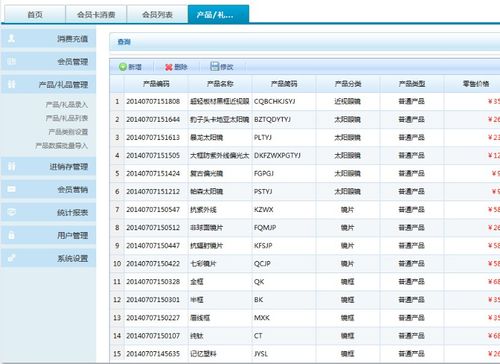Image resolution: width=500 pixels, height=364 pixels.
Task: Open 产品/礼品录入 submenu link
Action: click(67, 105)
